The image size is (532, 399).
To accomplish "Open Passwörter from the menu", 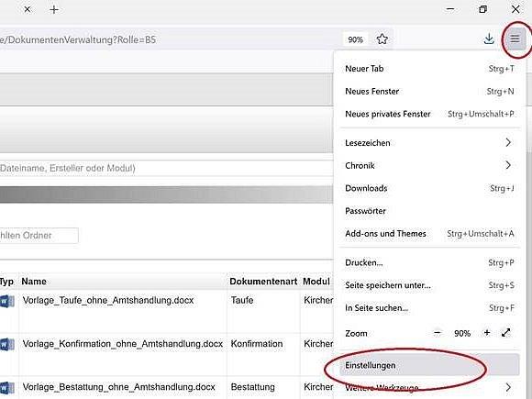I will 429,211.
